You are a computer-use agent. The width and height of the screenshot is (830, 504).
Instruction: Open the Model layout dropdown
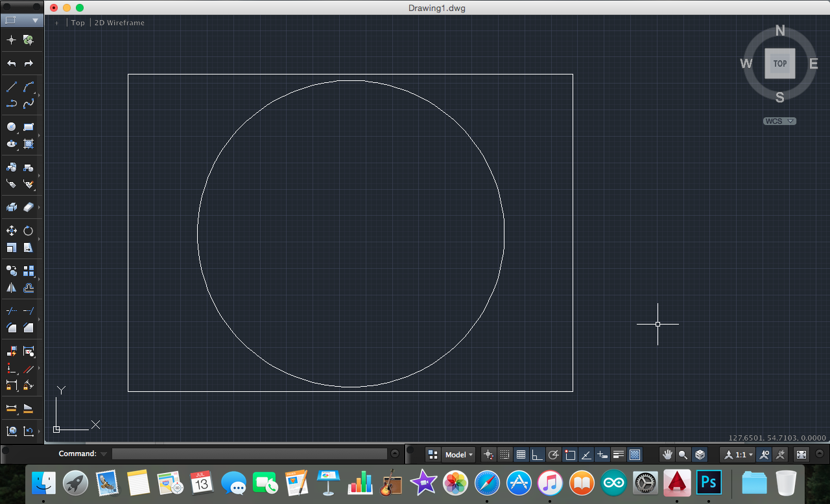(x=459, y=455)
